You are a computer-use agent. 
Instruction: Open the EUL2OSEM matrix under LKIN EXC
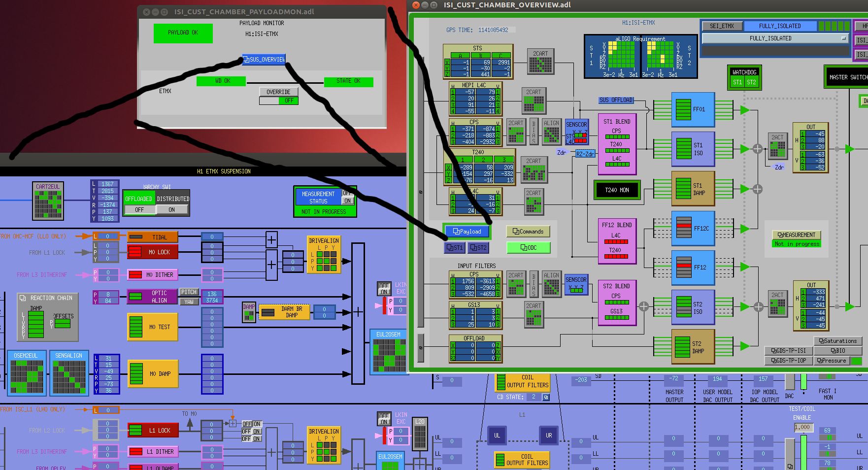389,352
